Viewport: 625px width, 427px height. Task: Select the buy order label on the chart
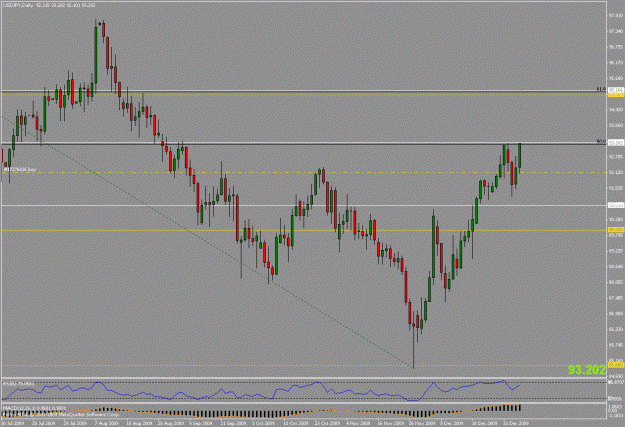(x=20, y=169)
